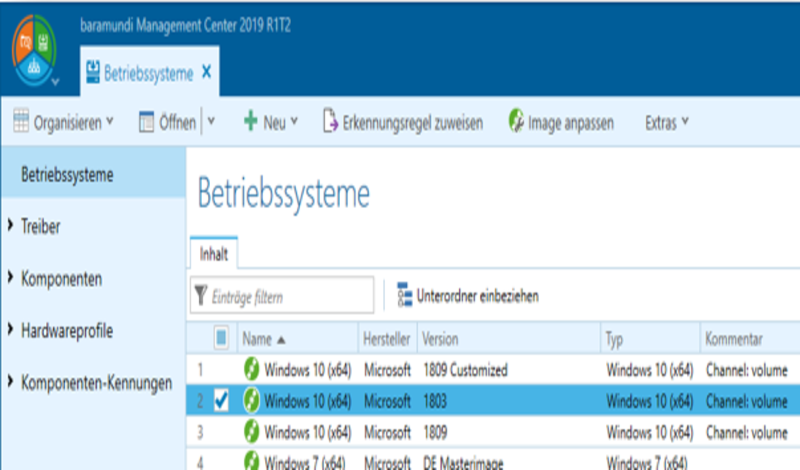Select the Windows 7 (x64) name cell

coord(305,463)
